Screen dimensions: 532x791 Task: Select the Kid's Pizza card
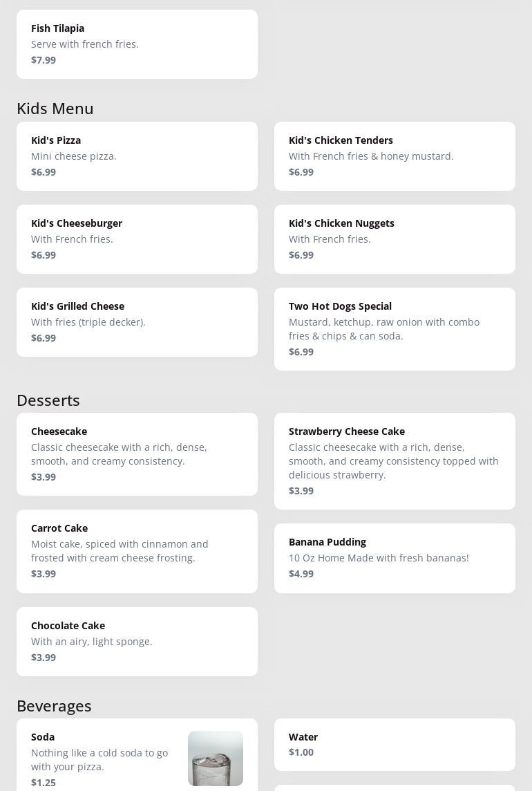[137, 156]
